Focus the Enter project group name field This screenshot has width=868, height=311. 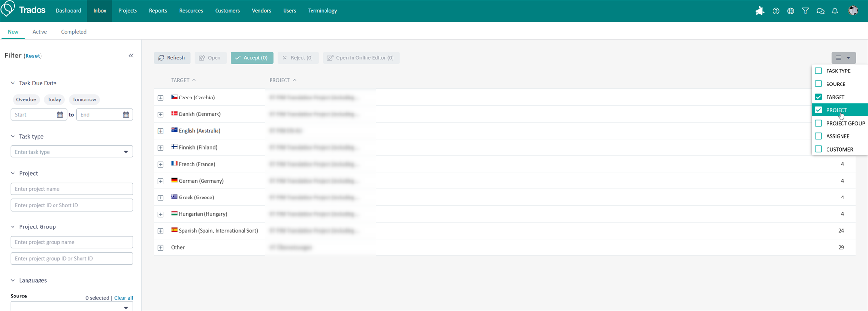tap(72, 242)
